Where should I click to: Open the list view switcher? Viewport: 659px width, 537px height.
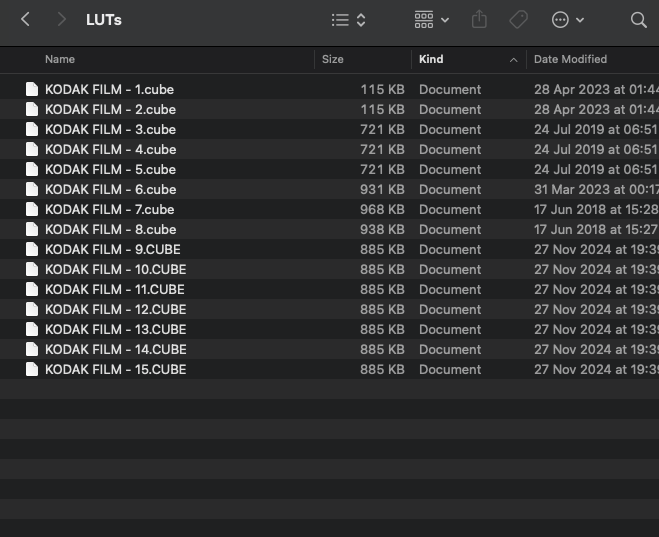click(348, 20)
